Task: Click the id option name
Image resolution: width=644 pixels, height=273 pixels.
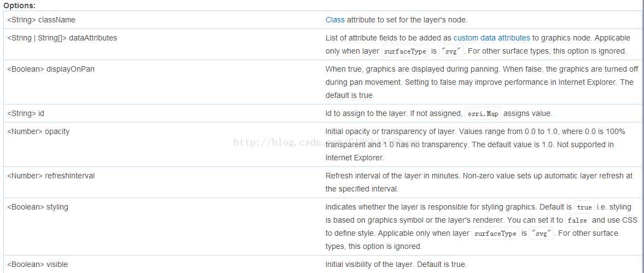Action: pos(41,113)
